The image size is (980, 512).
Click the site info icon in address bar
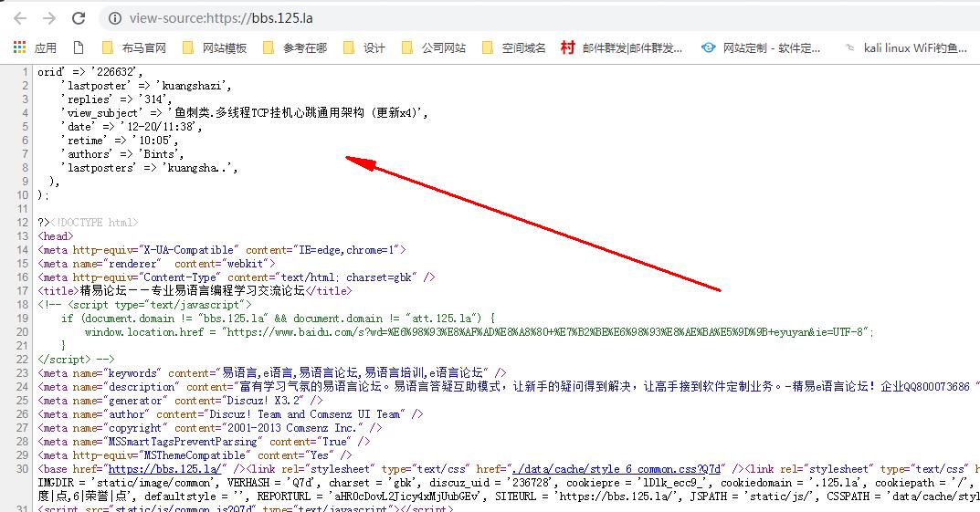[114, 18]
